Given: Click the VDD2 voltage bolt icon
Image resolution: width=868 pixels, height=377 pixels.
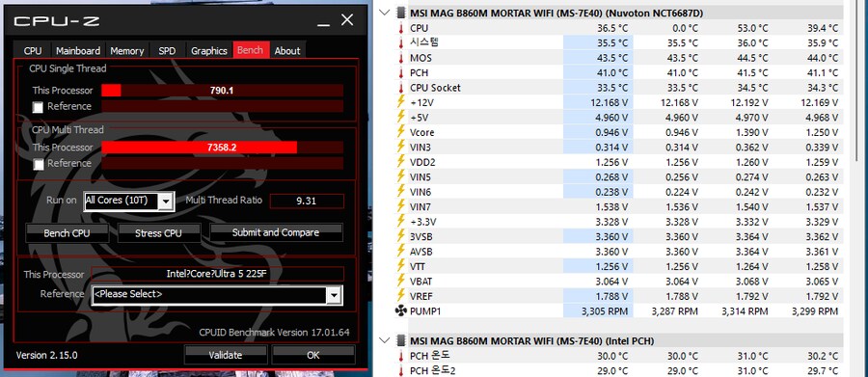Looking at the screenshot, I should click(x=401, y=162).
